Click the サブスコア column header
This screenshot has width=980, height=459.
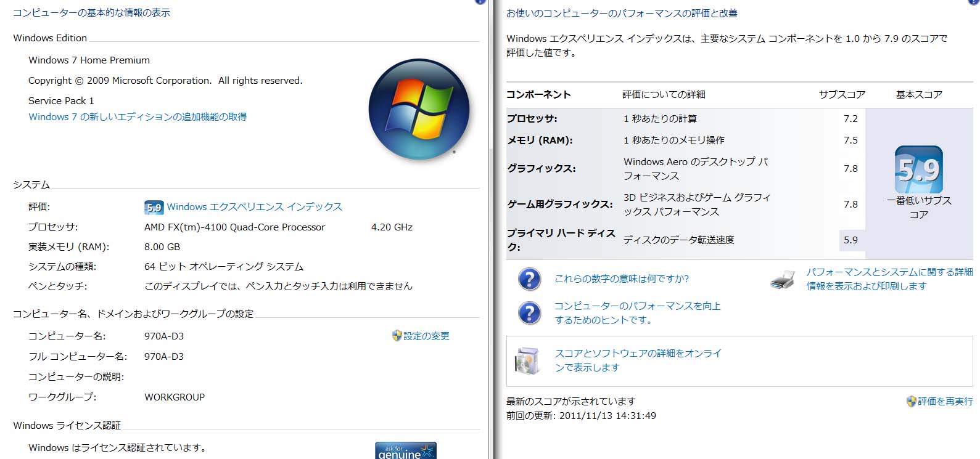[x=842, y=95]
